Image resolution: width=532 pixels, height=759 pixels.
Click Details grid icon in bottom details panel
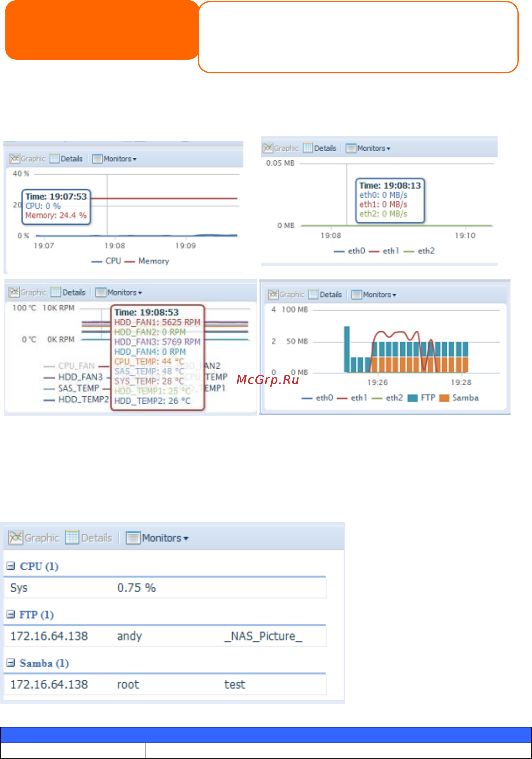click(x=72, y=538)
